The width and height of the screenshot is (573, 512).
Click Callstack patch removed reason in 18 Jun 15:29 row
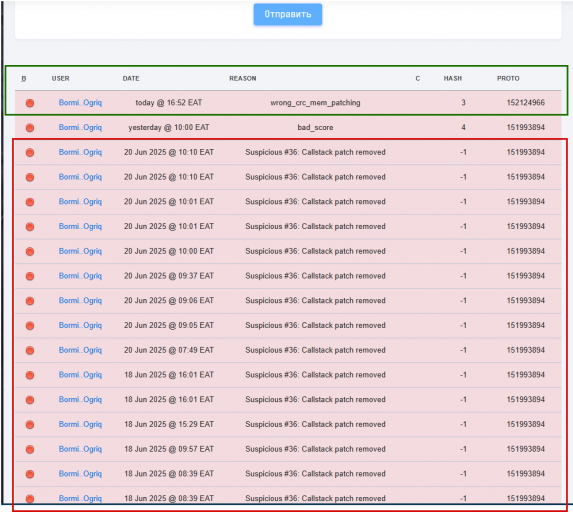[315, 424]
